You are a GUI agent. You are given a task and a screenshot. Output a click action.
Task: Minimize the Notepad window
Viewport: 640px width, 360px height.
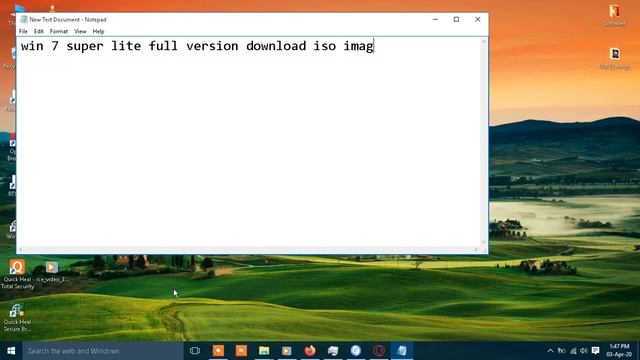[x=435, y=19]
